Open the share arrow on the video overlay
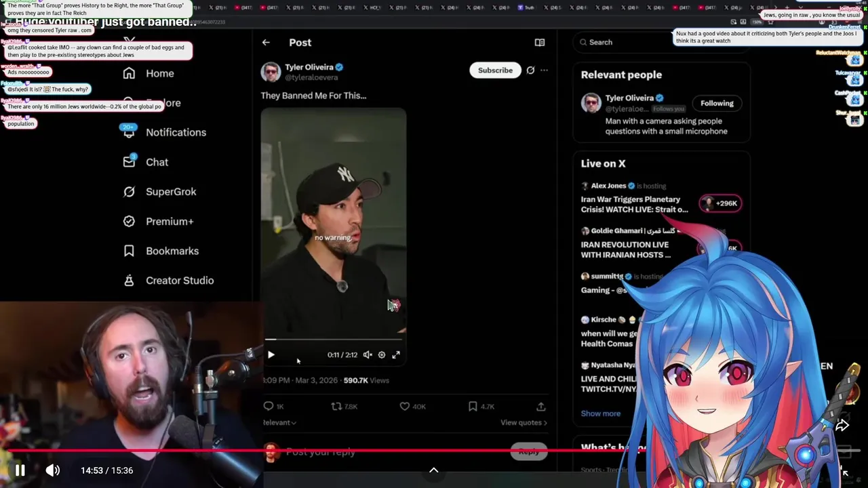Image resolution: width=868 pixels, height=488 pixels. click(842, 426)
